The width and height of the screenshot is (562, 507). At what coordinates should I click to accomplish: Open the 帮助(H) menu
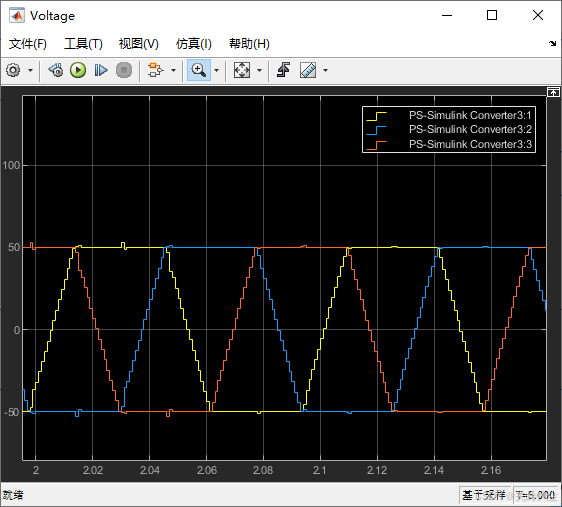(249, 44)
